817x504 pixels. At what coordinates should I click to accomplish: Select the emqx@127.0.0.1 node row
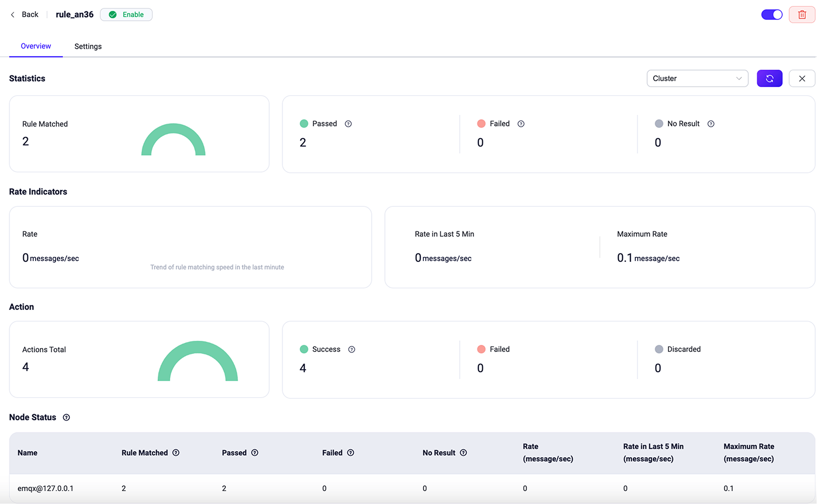pos(46,488)
